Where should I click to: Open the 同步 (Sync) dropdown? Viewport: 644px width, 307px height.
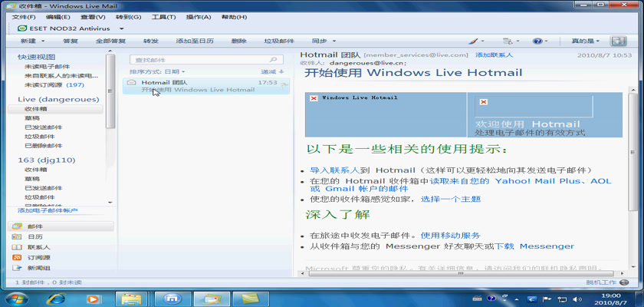coord(335,41)
